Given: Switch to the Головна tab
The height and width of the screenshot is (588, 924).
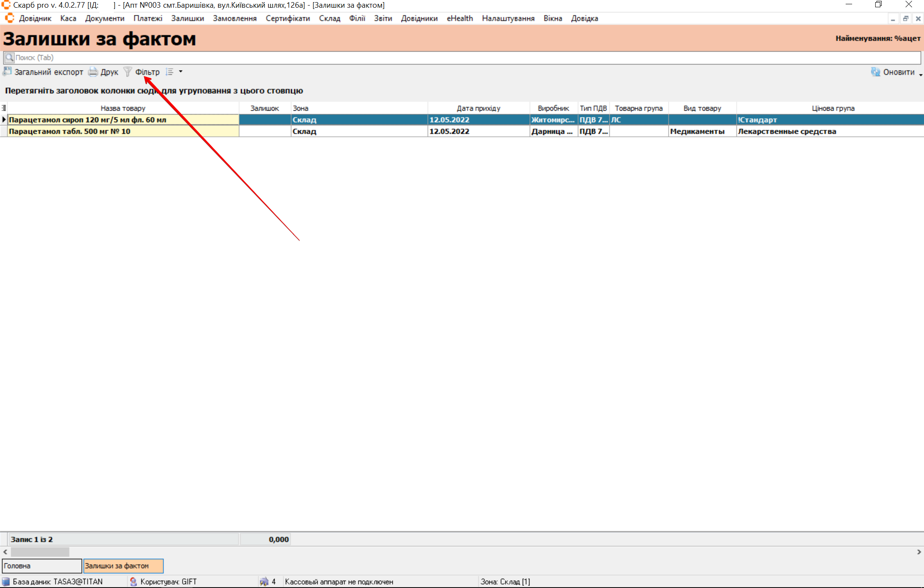Looking at the screenshot, I should 42,566.
